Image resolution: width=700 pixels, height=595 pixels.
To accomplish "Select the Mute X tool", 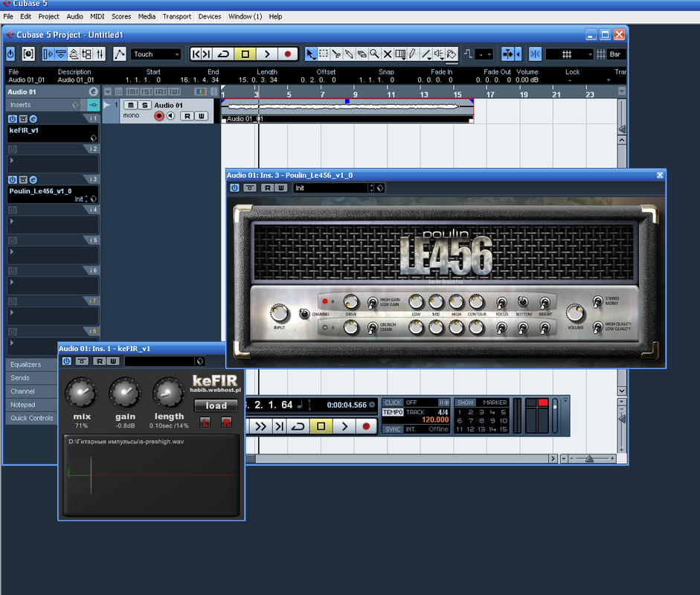I will [x=388, y=54].
